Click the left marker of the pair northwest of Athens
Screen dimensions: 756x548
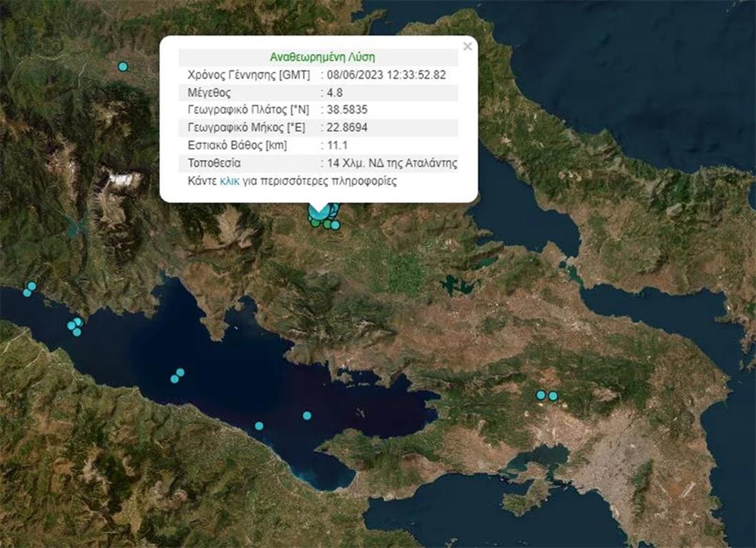click(541, 395)
